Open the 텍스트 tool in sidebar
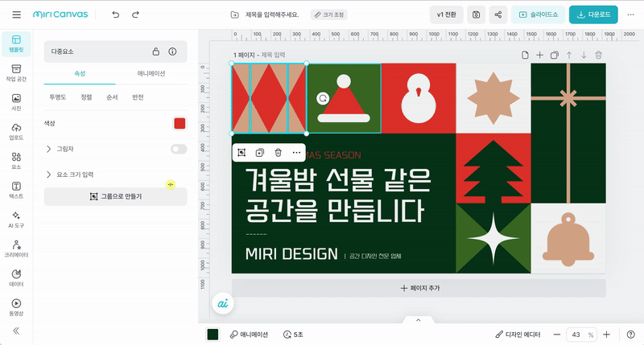This screenshot has height=345, width=644. tap(16, 188)
